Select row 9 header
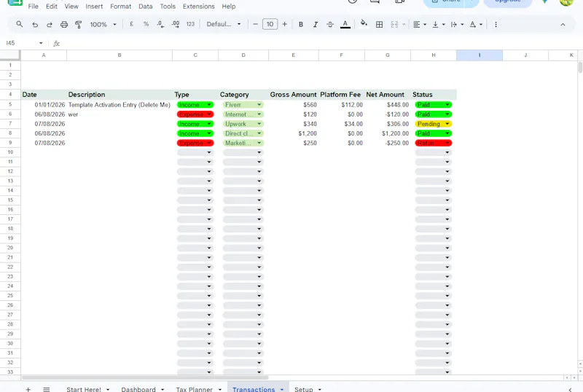 [x=10, y=143]
